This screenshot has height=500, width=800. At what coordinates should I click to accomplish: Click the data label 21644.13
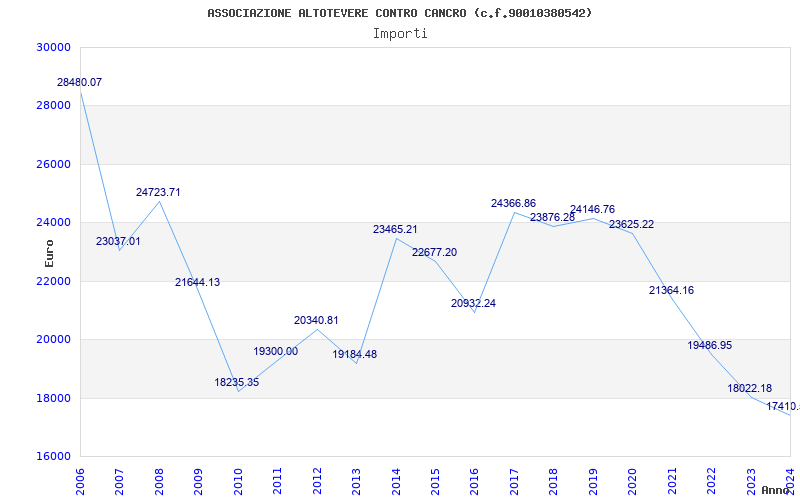click(x=197, y=282)
